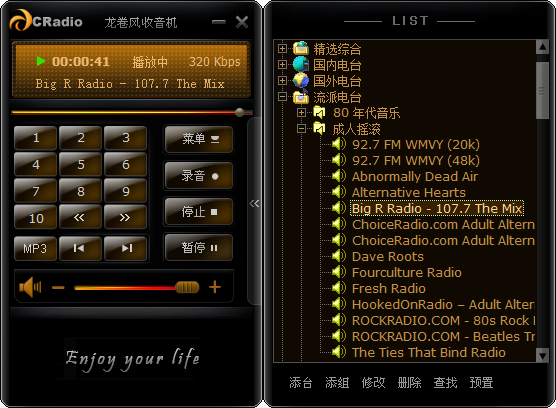Increase volume with the plus icon
The height and width of the screenshot is (408, 556).
pos(215,287)
